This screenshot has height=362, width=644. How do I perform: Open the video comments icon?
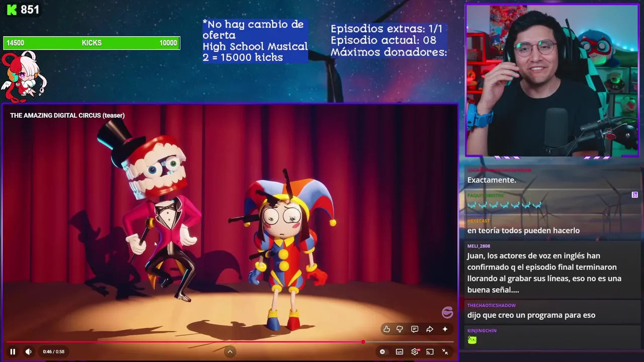tap(415, 329)
